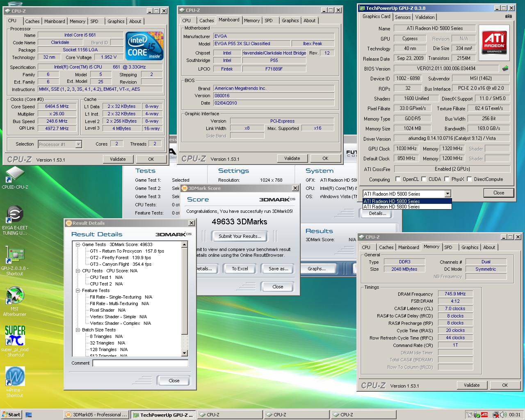This screenshot has width=525, height=420.
Task: Click Validate in Mainboard CPU-Z window
Action: (x=292, y=158)
